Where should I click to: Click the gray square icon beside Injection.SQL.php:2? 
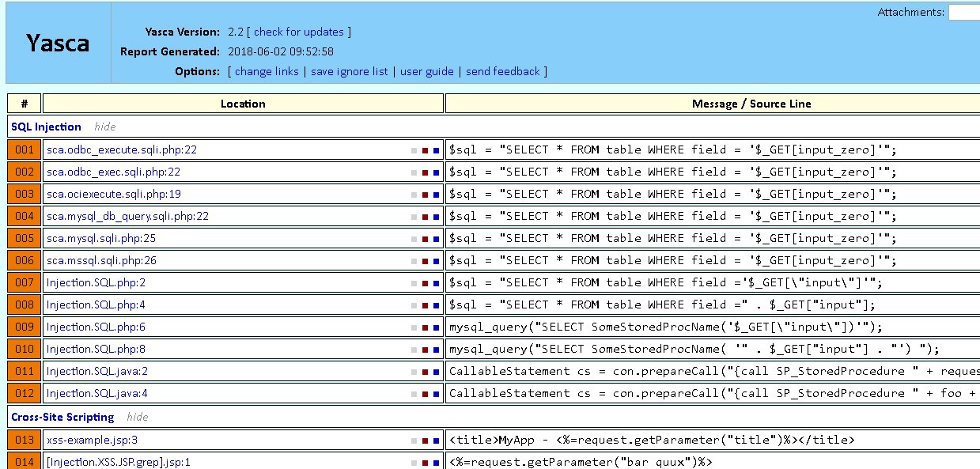(x=414, y=282)
